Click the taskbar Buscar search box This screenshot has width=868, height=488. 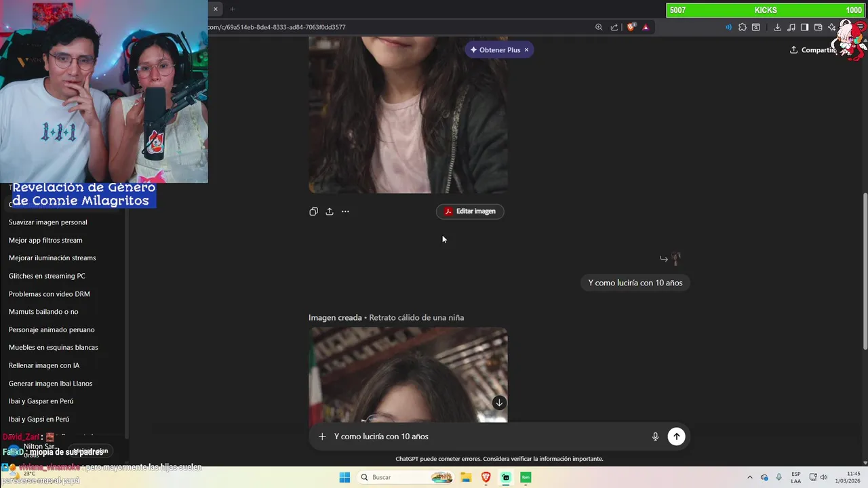(x=406, y=477)
